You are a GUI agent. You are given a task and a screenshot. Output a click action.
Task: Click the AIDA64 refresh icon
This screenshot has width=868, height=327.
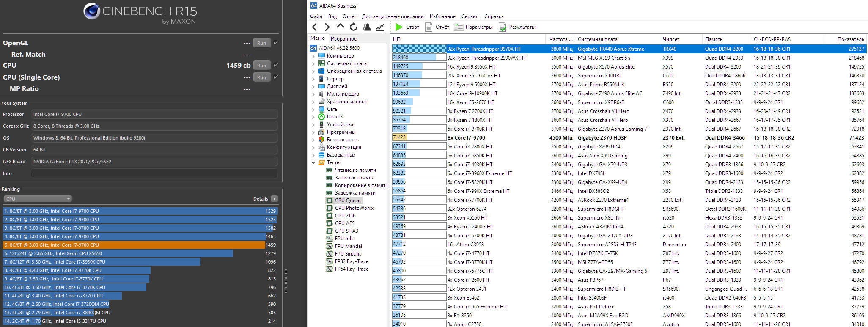click(354, 27)
